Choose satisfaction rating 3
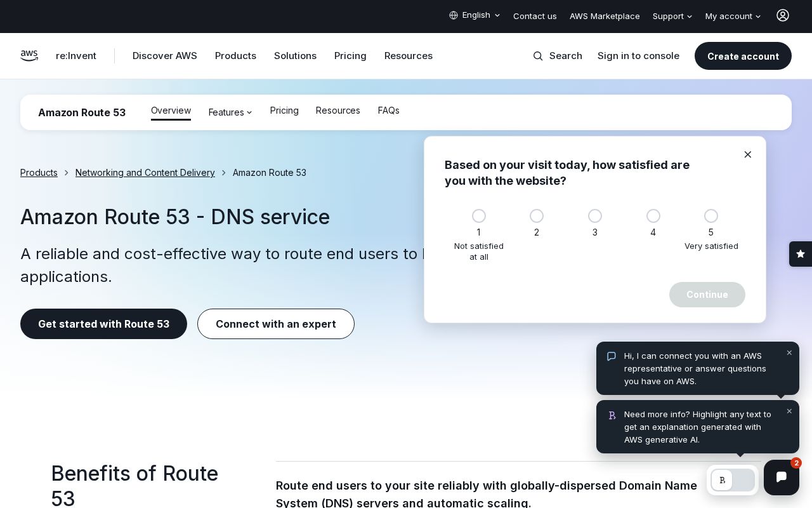This screenshot has width=812, height=508. click(x=595, y=216)
